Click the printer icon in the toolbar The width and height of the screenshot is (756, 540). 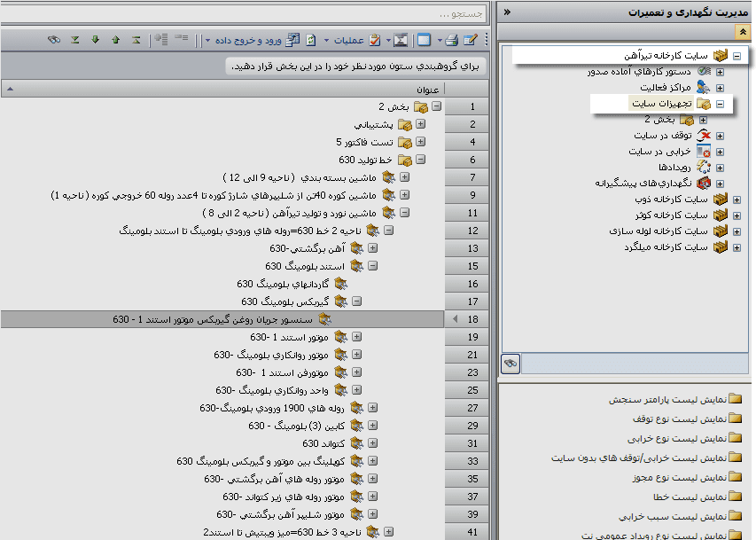pos(450,40)
